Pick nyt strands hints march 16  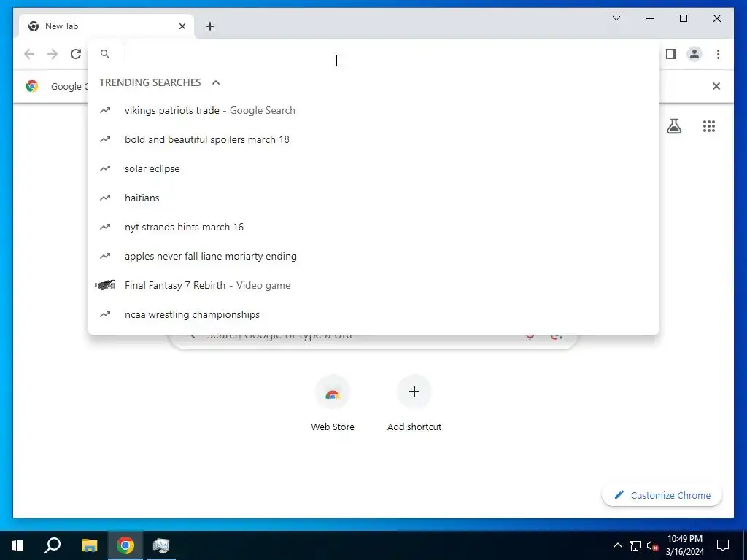point(373,227)
